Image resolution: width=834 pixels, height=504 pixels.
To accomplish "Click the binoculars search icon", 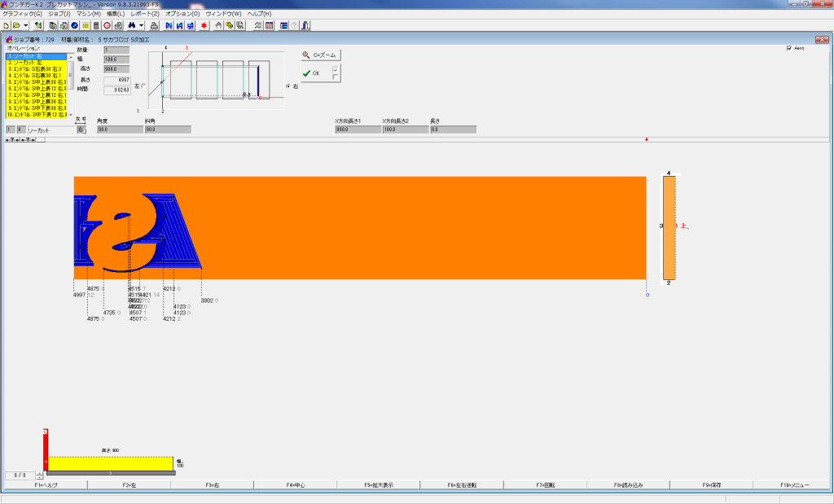I will (132, 25).
